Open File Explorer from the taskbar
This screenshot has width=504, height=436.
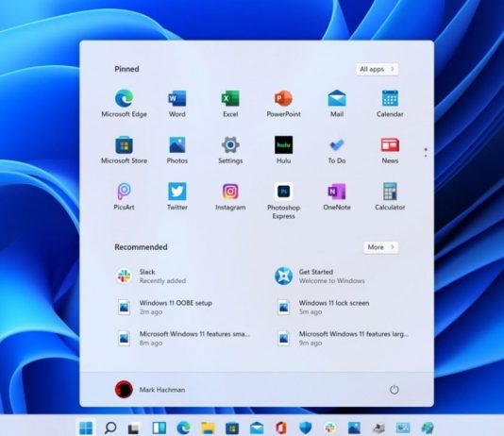(208, 428)
